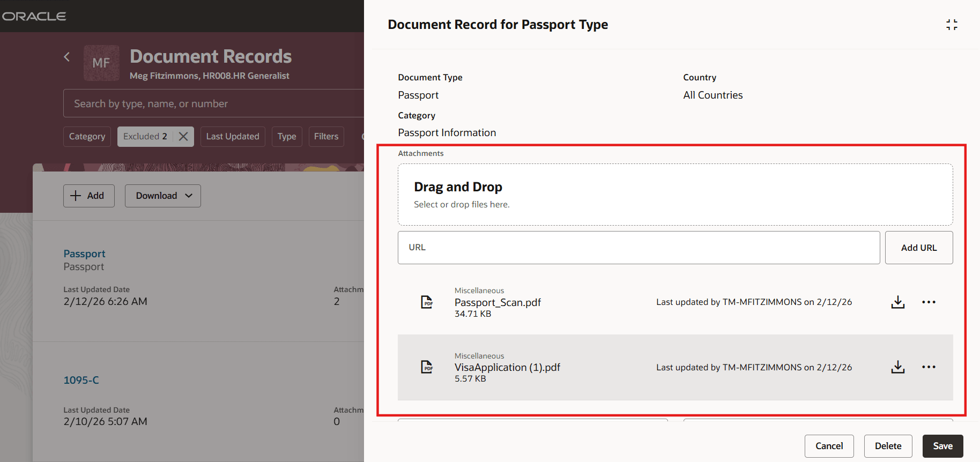Screen dimensions: 980x462
Task: Click the Passport_Scan.pdf file name
Action: click(498, 302)
